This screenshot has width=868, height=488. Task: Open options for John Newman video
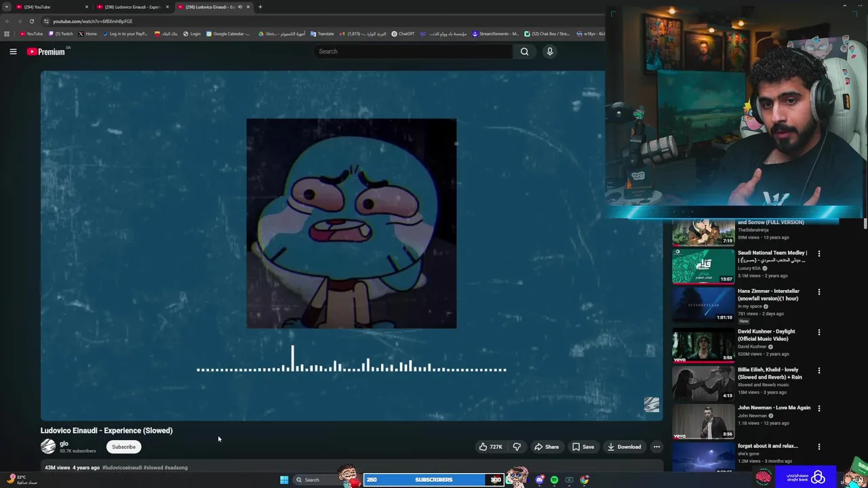(x=818, y=409)
